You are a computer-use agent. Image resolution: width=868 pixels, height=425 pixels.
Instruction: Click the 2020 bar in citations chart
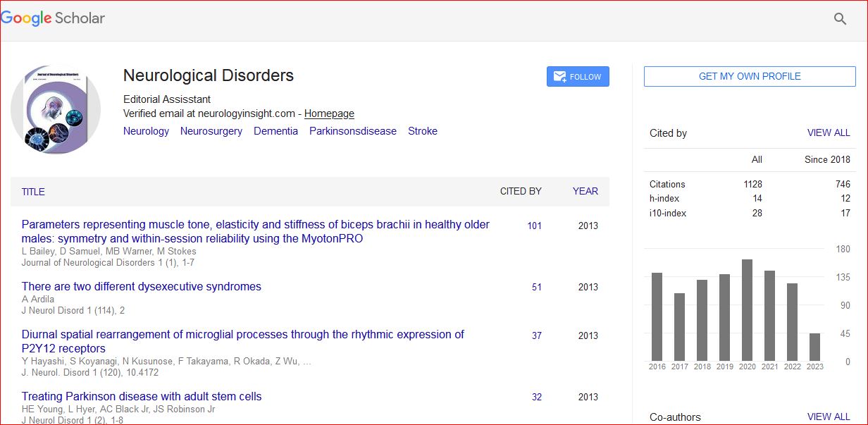(747, 310)
